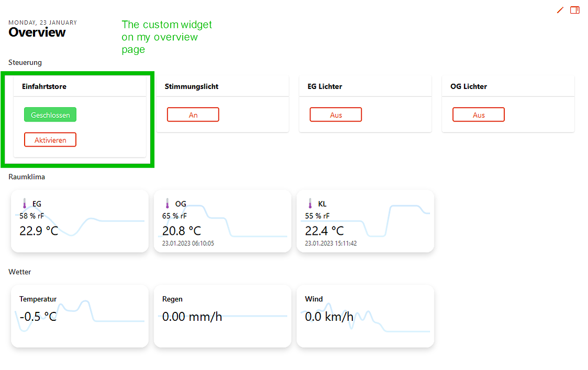Click the Overview page title

(x=37, y=32)
